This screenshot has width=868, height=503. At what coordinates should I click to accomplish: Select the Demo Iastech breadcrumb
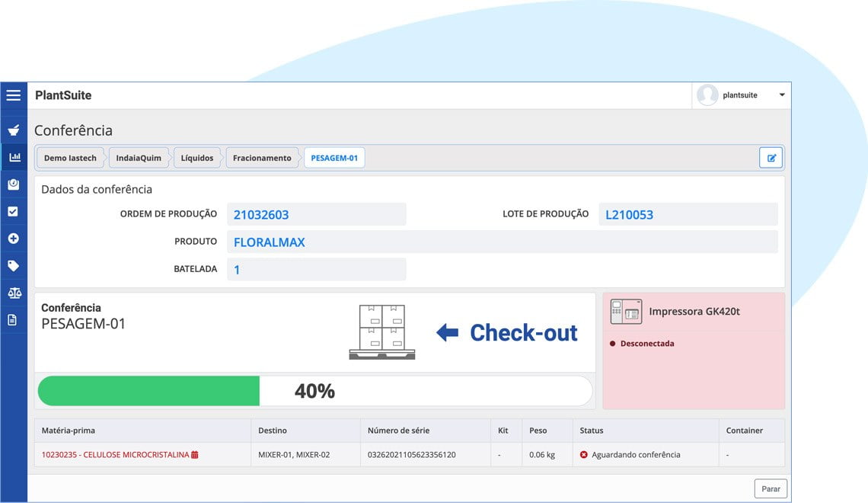coord(70,158)
